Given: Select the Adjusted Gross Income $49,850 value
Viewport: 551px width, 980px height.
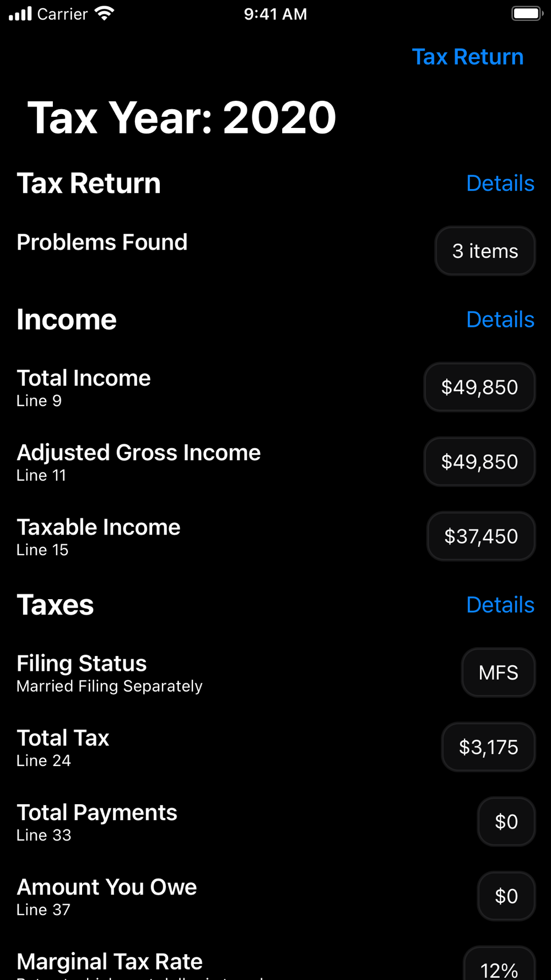Looking at the screenshot, I should pos(479,461).
